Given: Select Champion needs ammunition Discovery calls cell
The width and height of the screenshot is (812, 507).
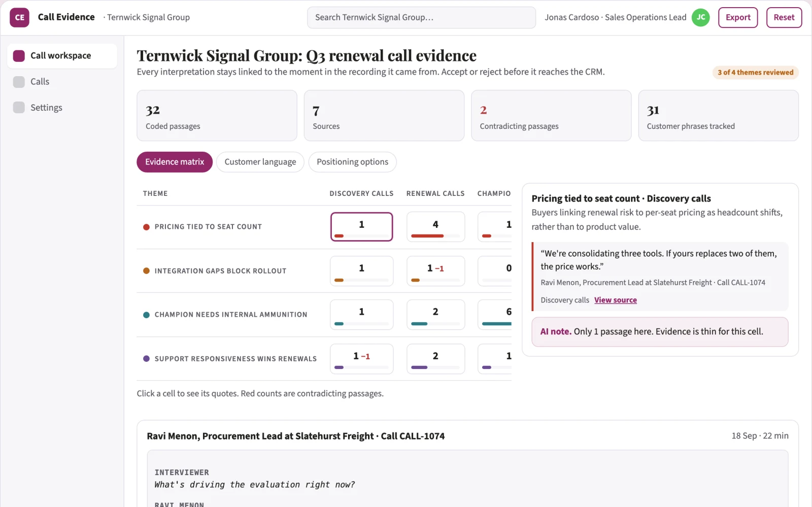Looking at the screenshot, I should point(362,315).
